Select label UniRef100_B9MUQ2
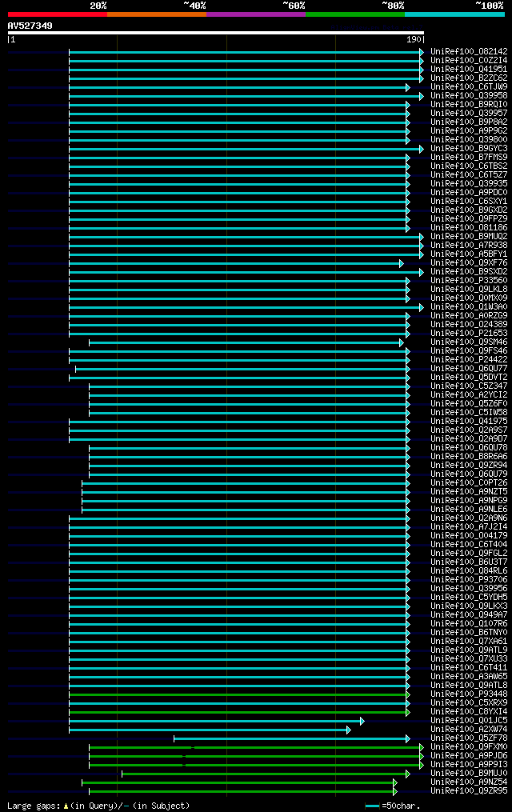The height and width of the screenshot is (812, 512). (469, 236)
